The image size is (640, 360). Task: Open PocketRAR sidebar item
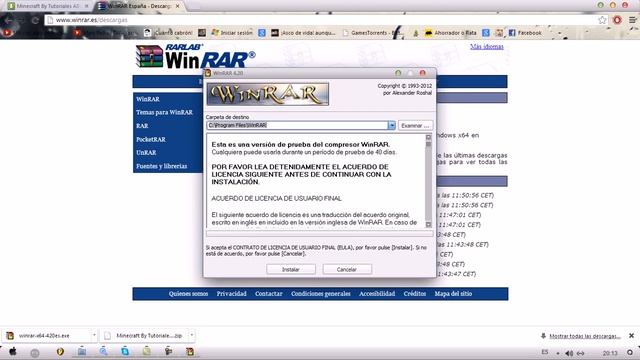click(x=151, y=139)
